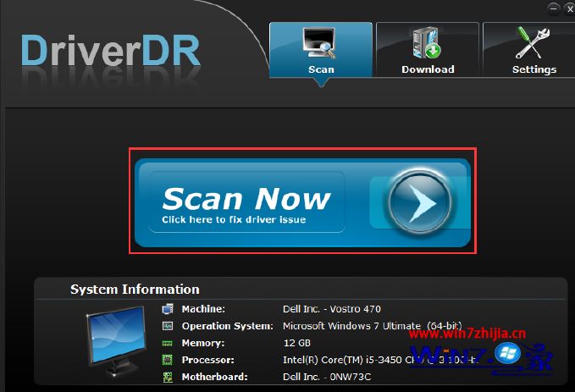Click the System Information heading
575x392 pixels.
point(135,290)
